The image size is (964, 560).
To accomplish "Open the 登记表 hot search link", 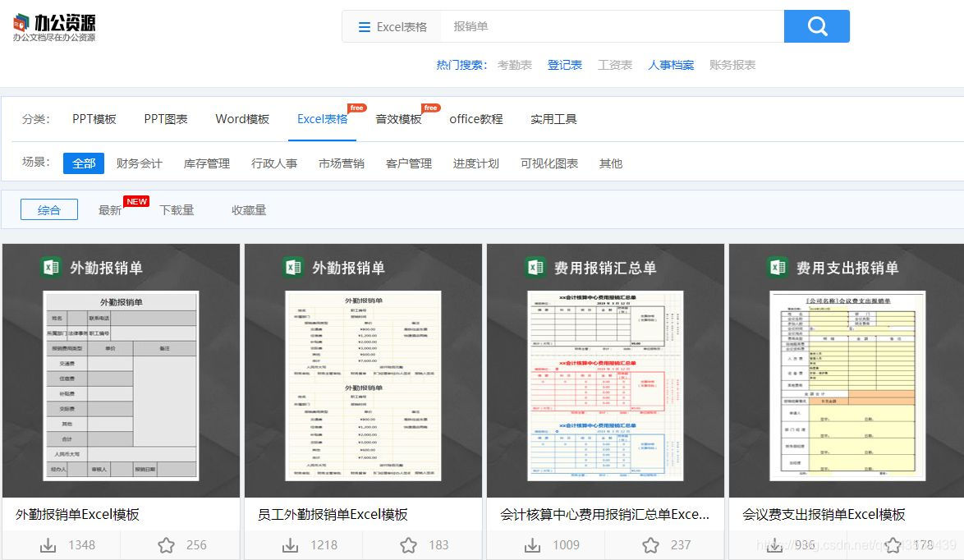I will [x=565, y=64].
